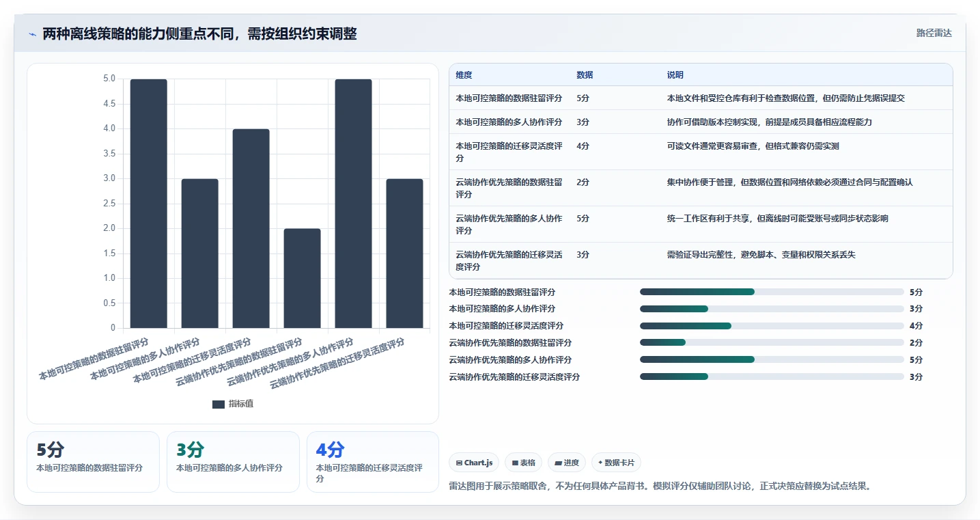Select the table cell 云端协作优先策略的多人协作评分
Viewport: 980px width, 520px height.
click(509, 224)
